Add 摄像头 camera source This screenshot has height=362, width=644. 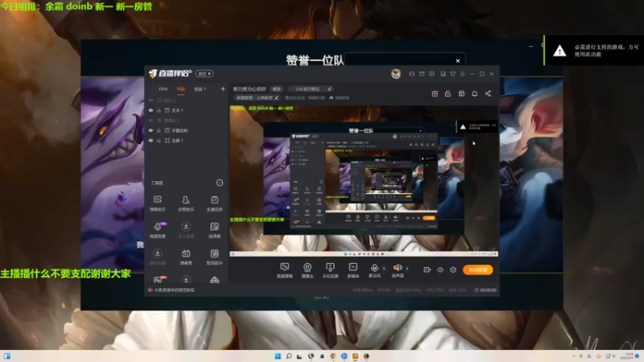pos(308,270)
